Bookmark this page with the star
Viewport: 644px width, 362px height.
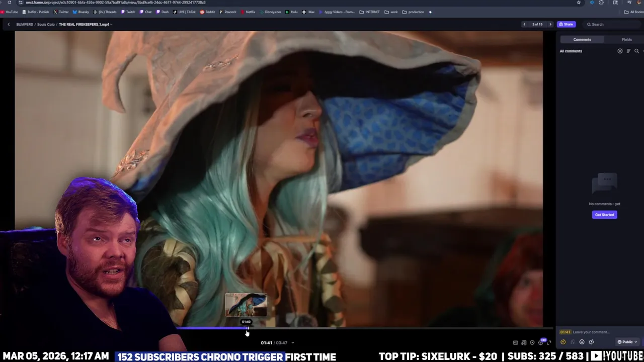click(x=579, y=3)
